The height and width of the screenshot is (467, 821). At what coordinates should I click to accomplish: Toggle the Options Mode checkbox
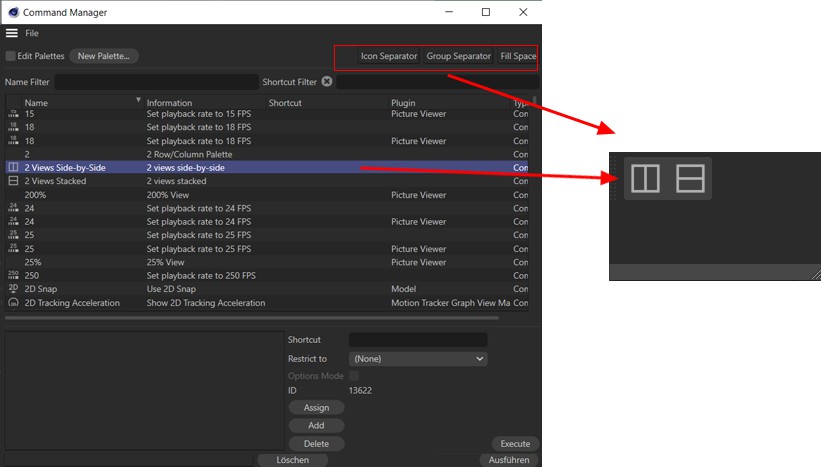(x=354, y=376)
